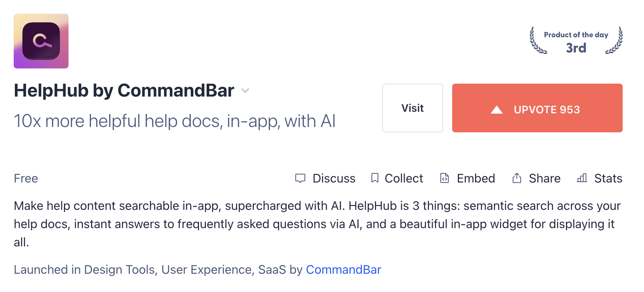
Task: Open the CommandBar maker link
Action: tap(343, 270)
